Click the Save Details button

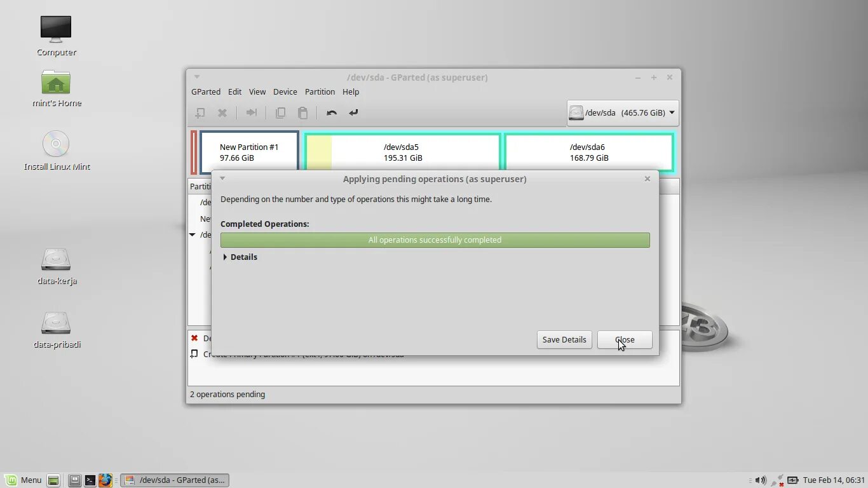pyautogui.click(x=564, y=339)
